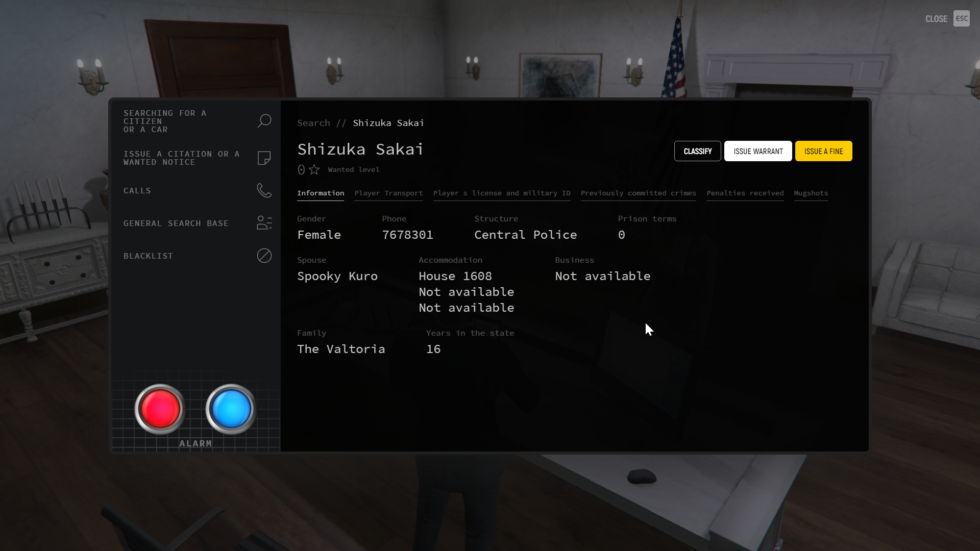This screenshot has height=551, width=980.
Task: Click the icon left of wanted star
Action: 301,169
